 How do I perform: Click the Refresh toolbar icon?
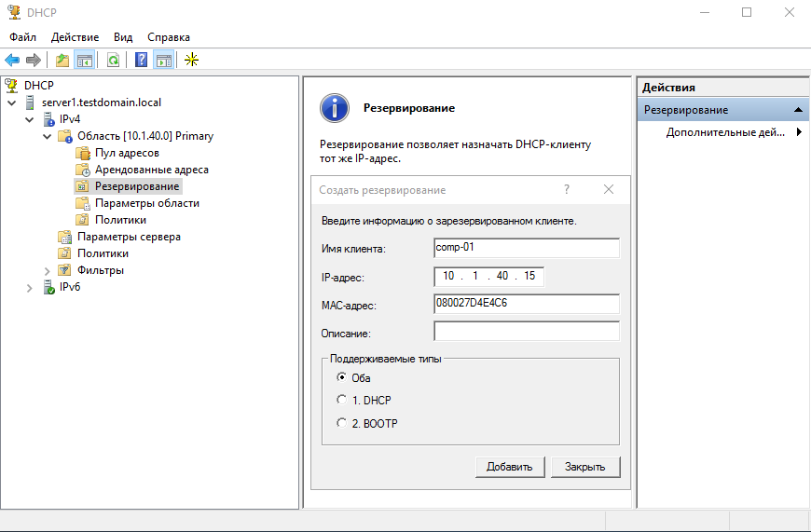[x=113, y=60]
